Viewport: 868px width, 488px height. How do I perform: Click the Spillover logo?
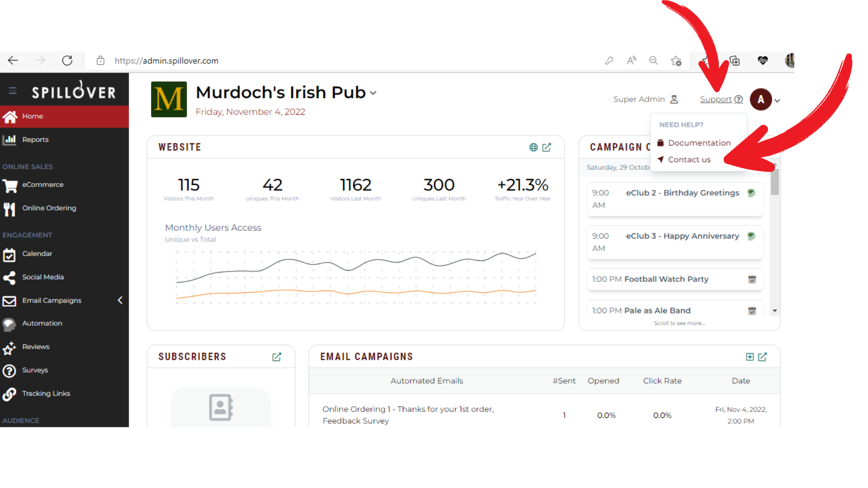[x=74, y=91]
